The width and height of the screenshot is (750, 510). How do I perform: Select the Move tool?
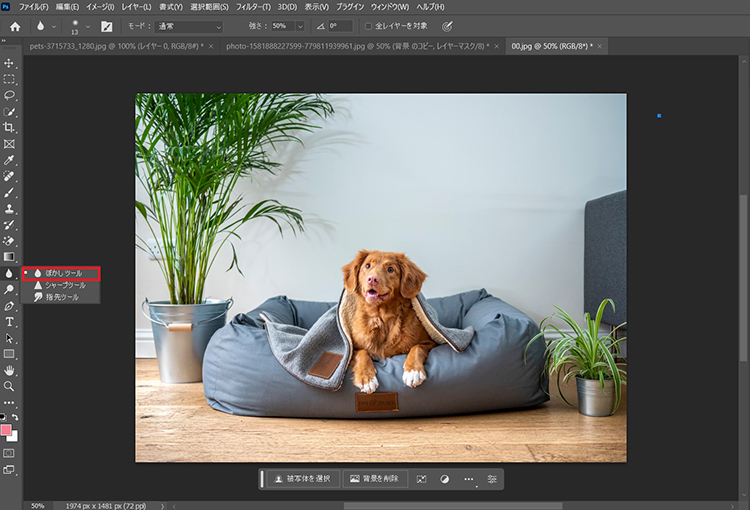click(9, 63)
